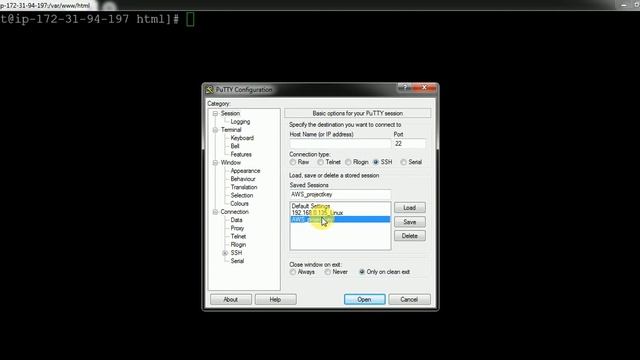The height and width of the screenshot is (360, 640).
Task: Click the title bar help question mark
Action: tap(405, 87)
